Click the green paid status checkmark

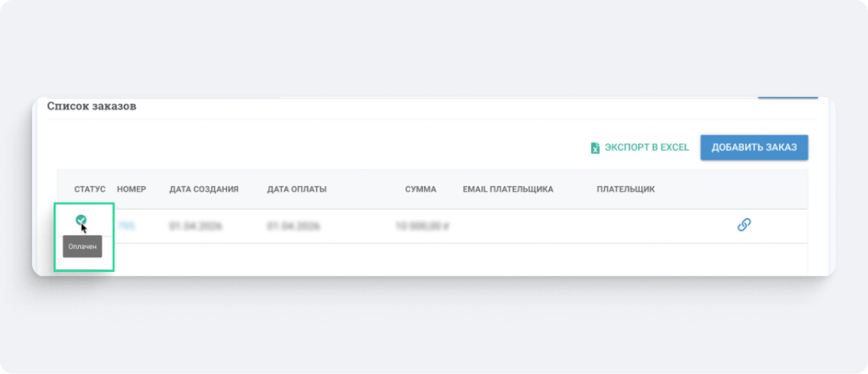(x=81, y=221)
